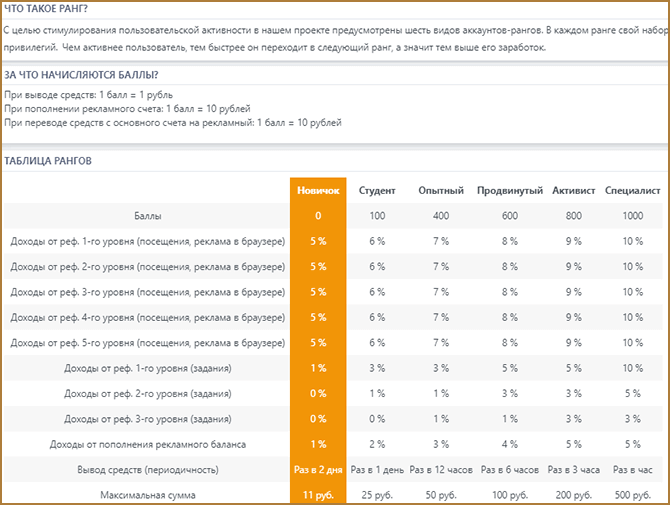Click 'При пополнении рекламного счета' line

coord(127,109)
